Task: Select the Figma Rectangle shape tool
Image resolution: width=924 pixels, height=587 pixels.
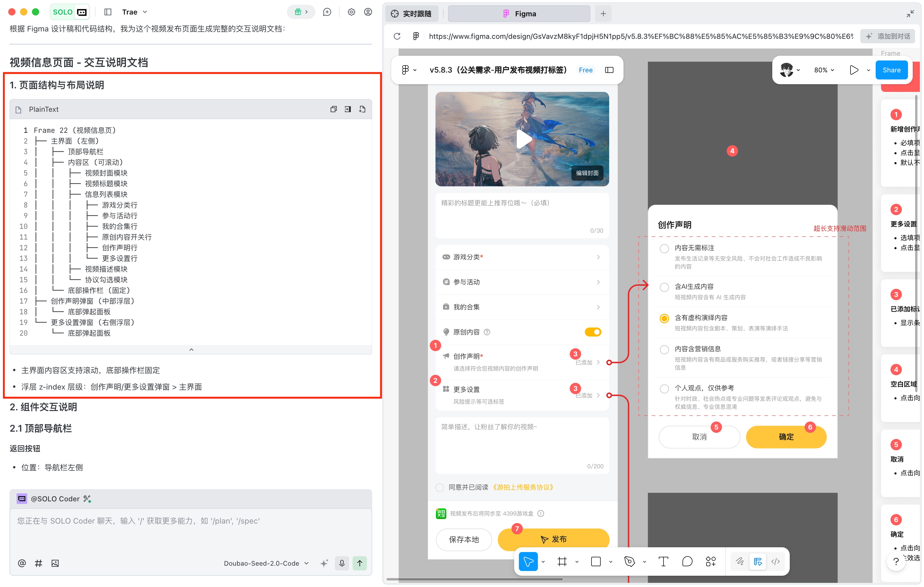Action: click(596, 562)
